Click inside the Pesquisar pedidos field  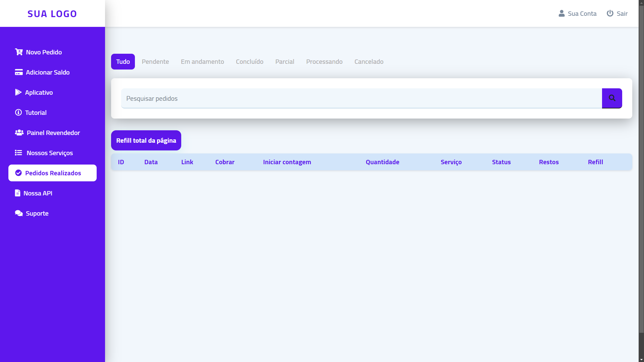(x=302, y=98)
